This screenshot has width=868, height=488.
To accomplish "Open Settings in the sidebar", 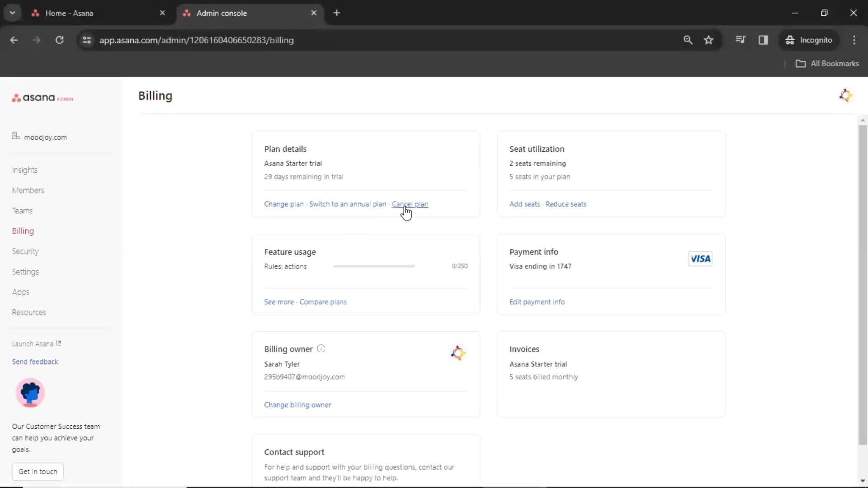I will [x=25, y=272].
